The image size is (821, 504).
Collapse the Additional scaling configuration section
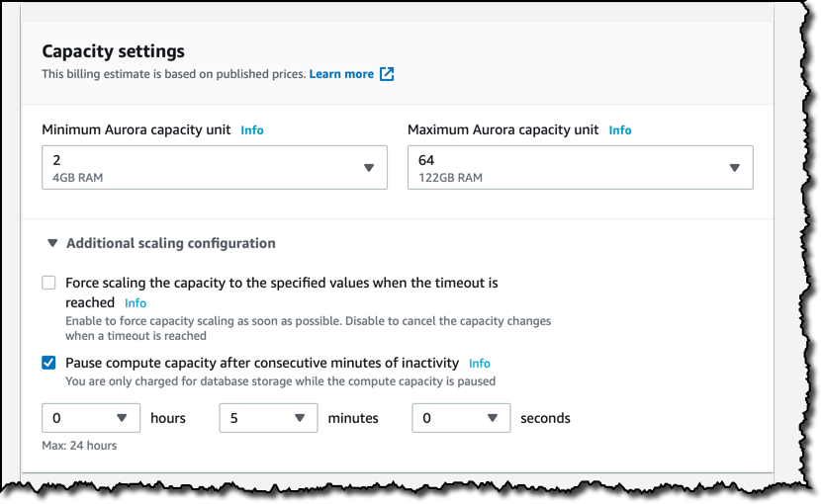[52, 243]
